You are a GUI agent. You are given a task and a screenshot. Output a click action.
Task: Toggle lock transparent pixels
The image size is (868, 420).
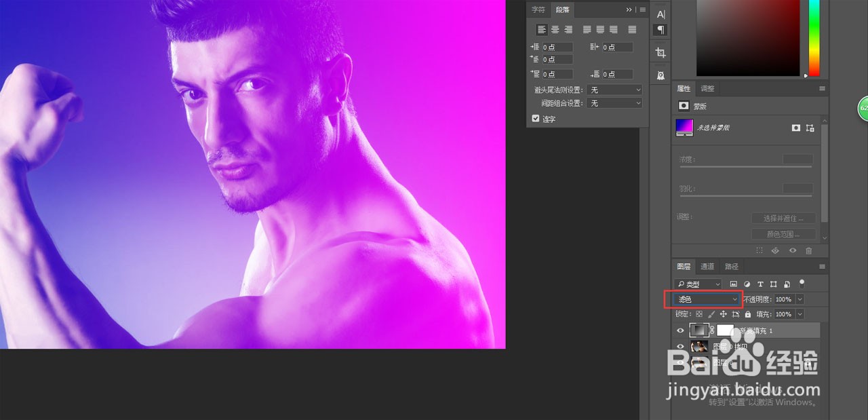[x=699, y=315]
